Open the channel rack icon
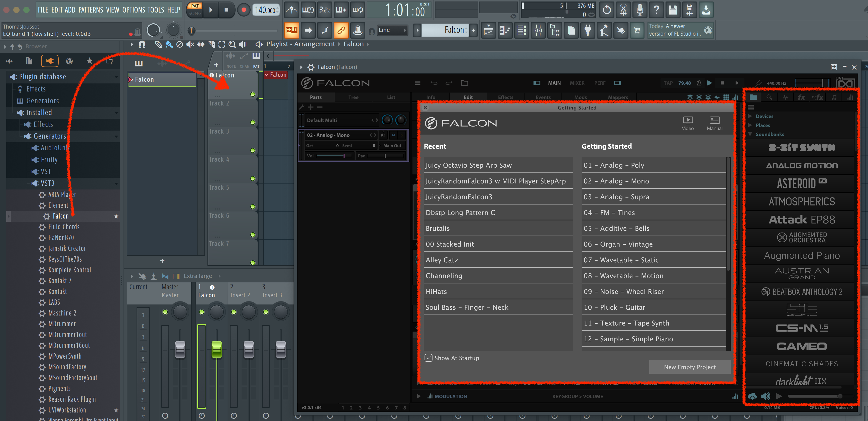868x421 pixels. pyautogui.click(x=522, y=31)
